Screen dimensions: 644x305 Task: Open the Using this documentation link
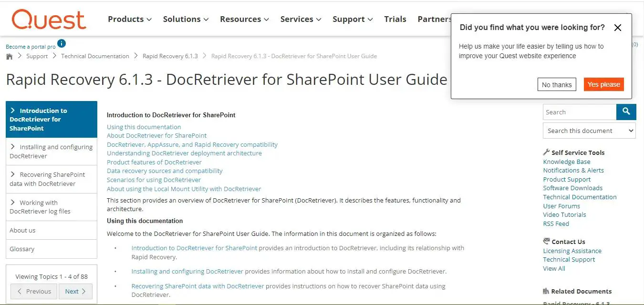(144, 127)
